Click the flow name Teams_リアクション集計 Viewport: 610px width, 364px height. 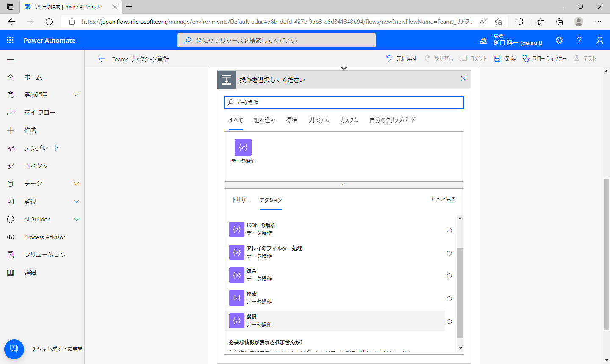coord(140,59)
